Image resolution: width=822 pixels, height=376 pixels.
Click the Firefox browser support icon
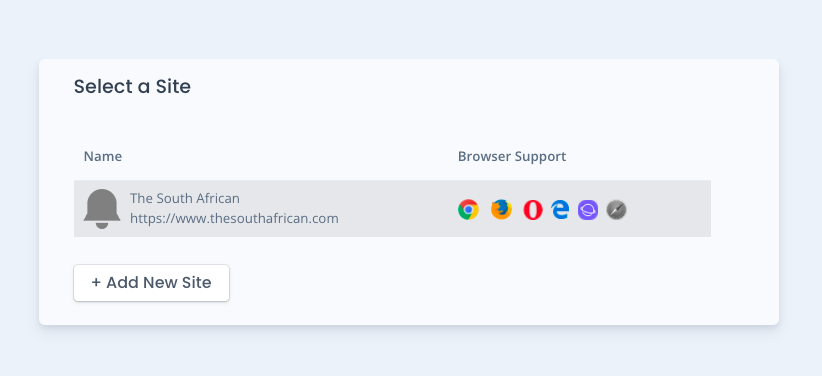(x=501, y=210)
